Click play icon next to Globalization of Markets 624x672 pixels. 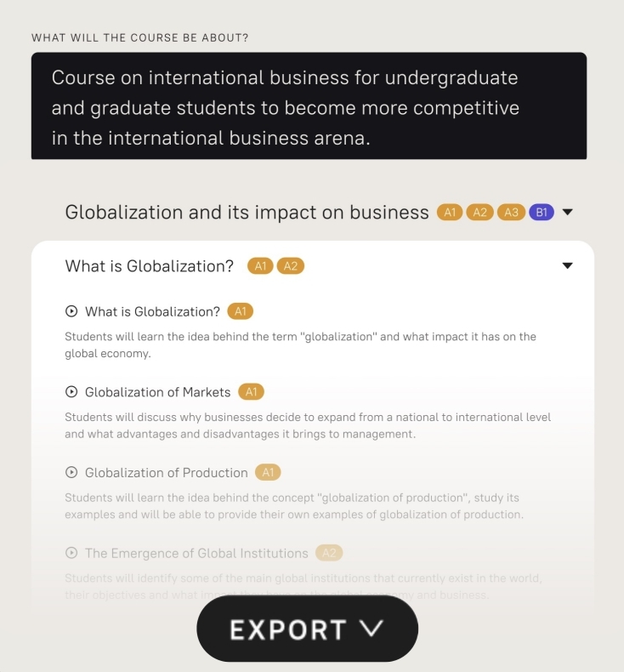click(x=71, y=391)
